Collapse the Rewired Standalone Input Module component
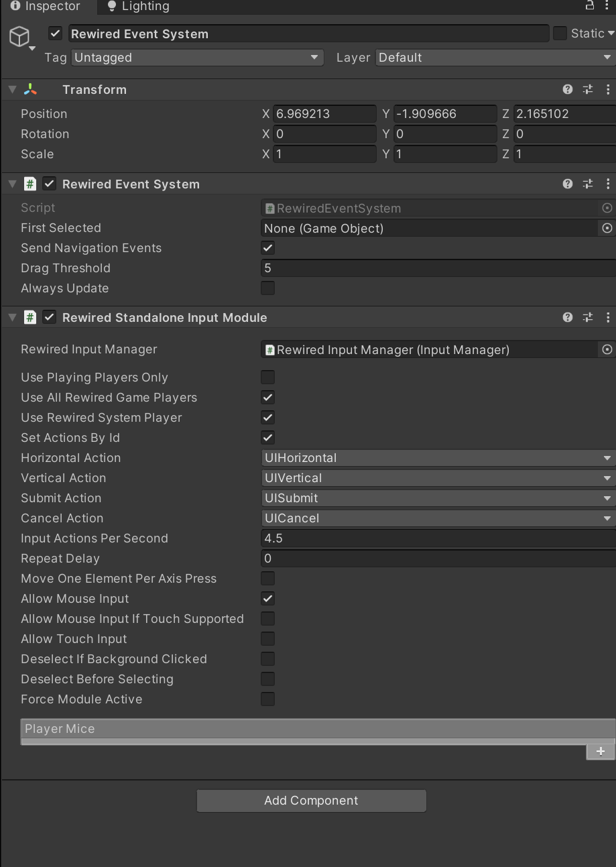This screenshot has width=616, height=867. click(12, 317)
